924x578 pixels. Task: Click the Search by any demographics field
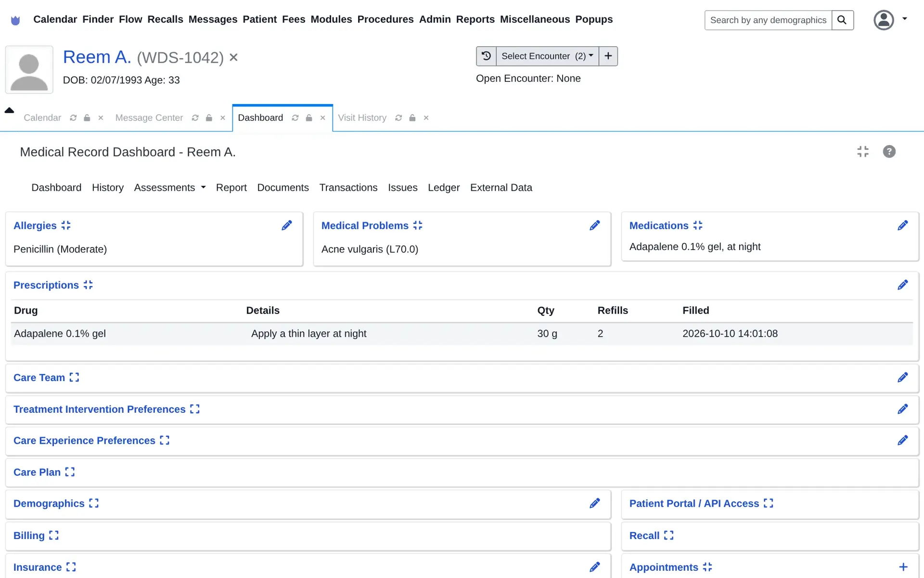(768, 20)
